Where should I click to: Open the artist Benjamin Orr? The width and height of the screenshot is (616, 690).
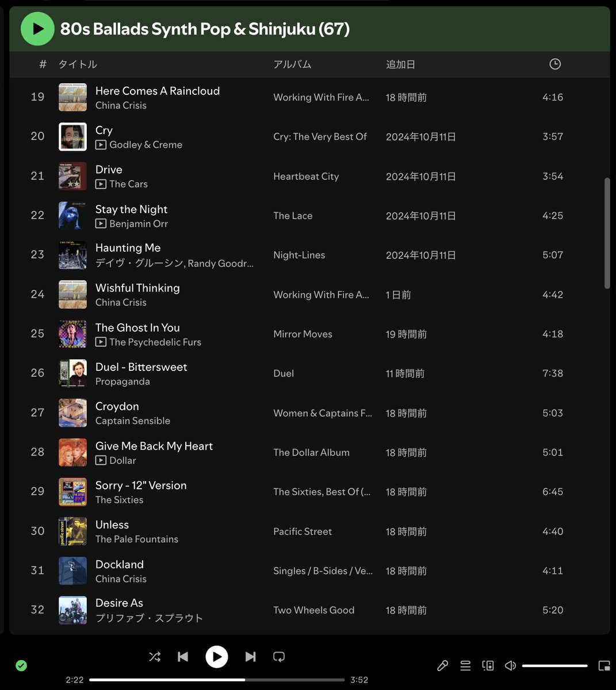[x=139, y=224]
